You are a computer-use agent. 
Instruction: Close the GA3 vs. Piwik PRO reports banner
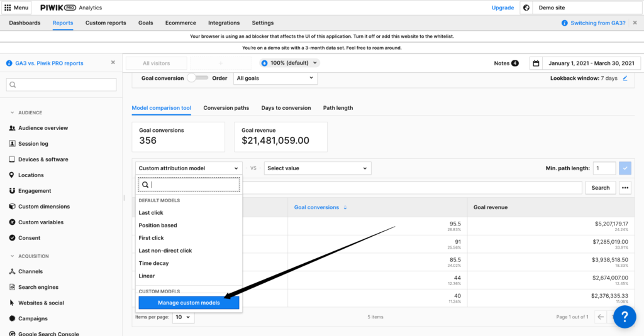pyautogui.click(x=113, y=63)
